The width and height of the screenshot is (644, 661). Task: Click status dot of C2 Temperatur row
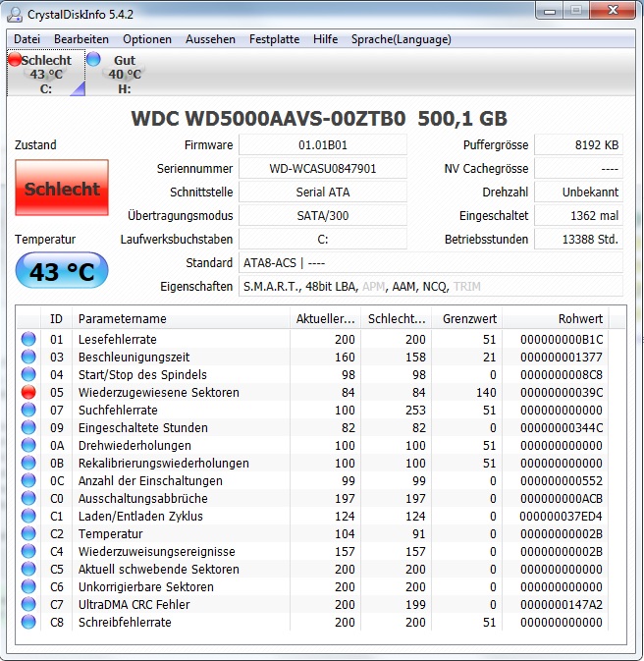click(x=28, y=533)
